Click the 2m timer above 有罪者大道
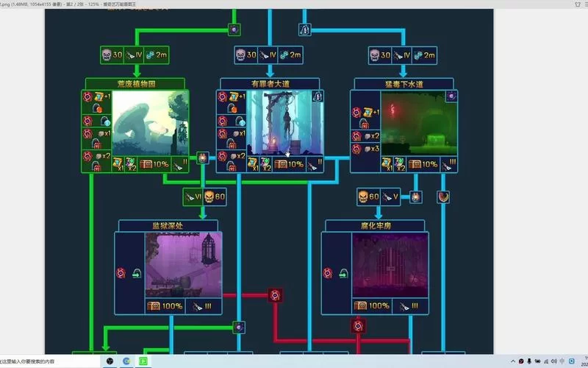 pos(291,54)
